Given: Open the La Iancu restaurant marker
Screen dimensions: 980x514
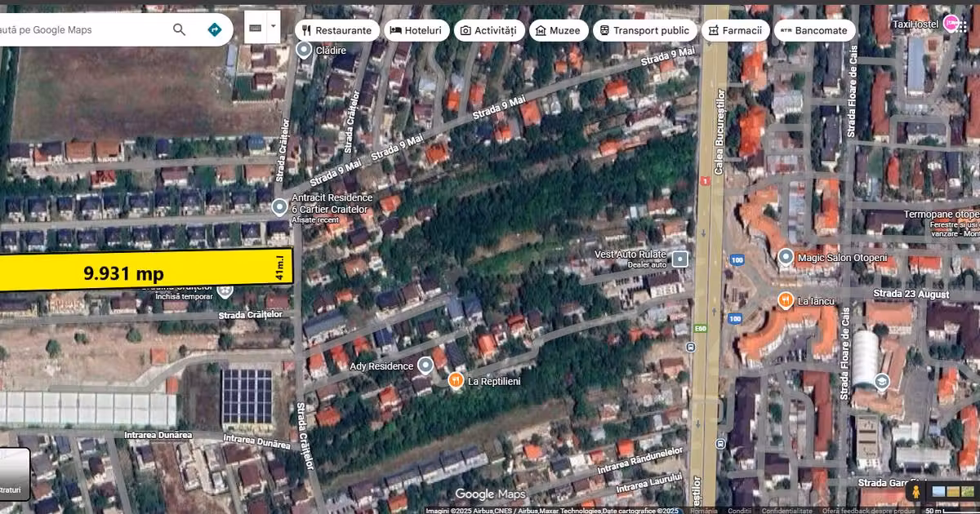Looking at the screenshot, I should point(786,300).
